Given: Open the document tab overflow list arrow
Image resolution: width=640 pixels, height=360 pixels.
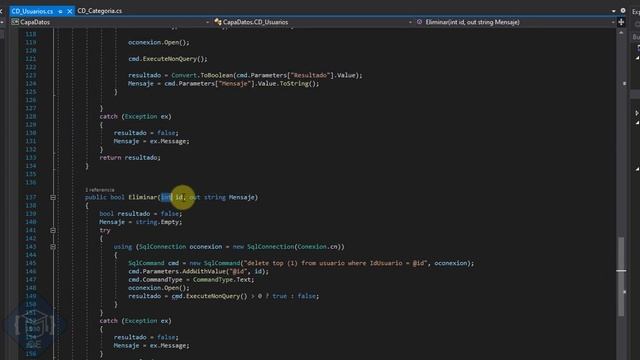Looking at the screenshot, I should click(613, 11).
